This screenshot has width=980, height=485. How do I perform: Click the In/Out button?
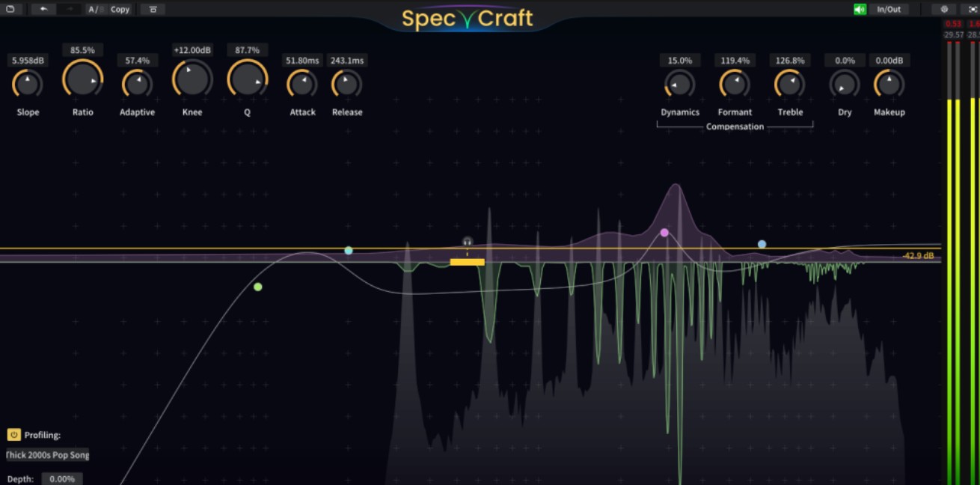889,9
